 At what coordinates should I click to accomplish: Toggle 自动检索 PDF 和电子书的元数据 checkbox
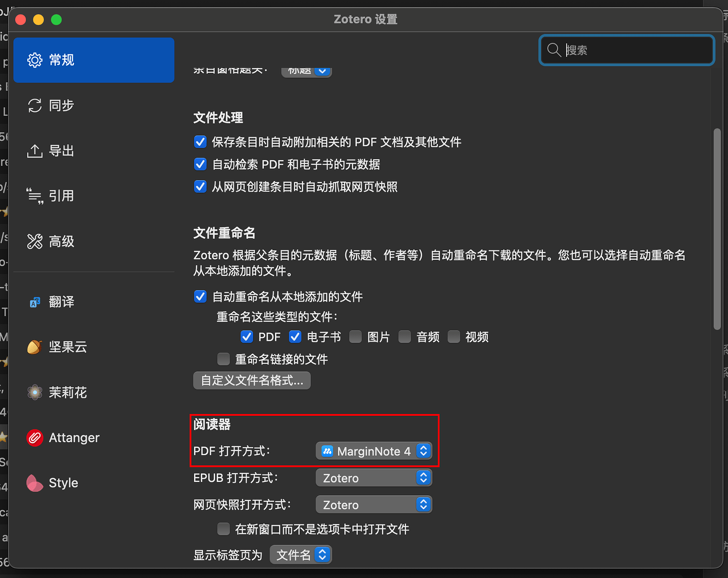click(x=200, y=164)
